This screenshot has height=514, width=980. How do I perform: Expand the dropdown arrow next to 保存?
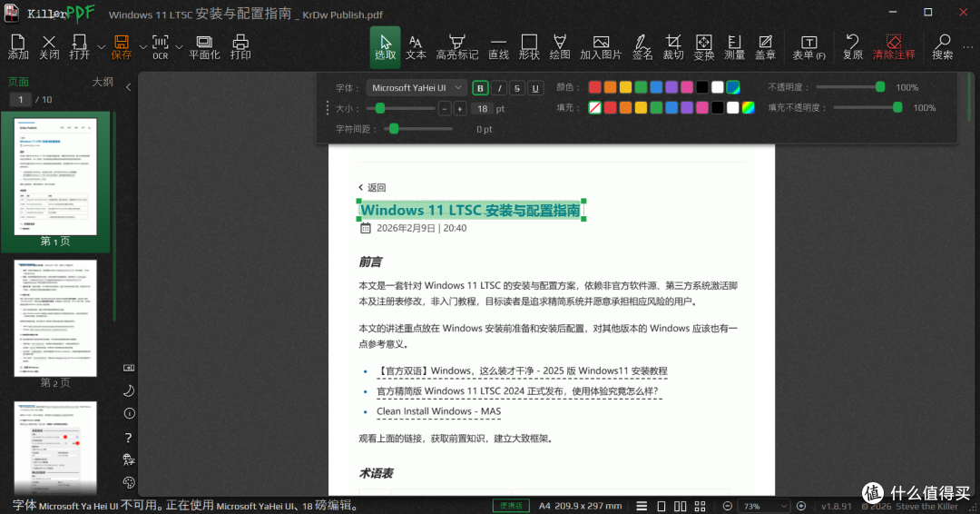[142, 47]
